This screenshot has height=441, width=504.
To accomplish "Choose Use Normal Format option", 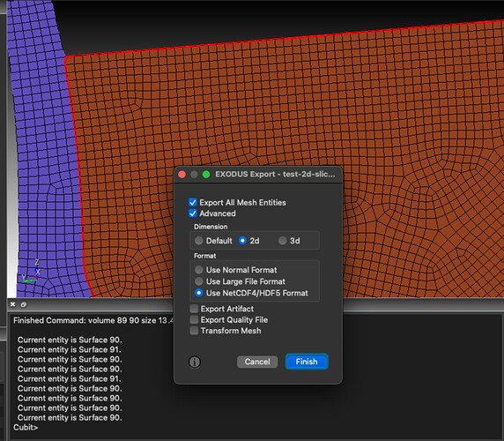I will click(199, 270).
